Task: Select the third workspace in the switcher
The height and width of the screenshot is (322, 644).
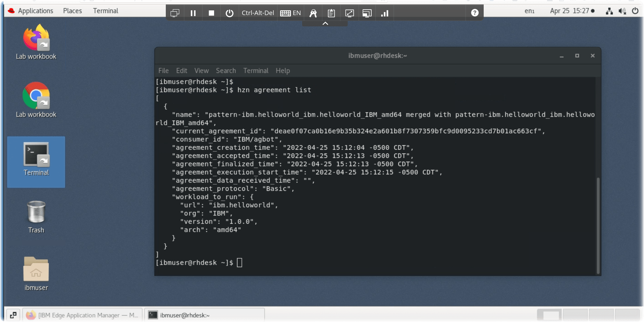Action: 601,315
